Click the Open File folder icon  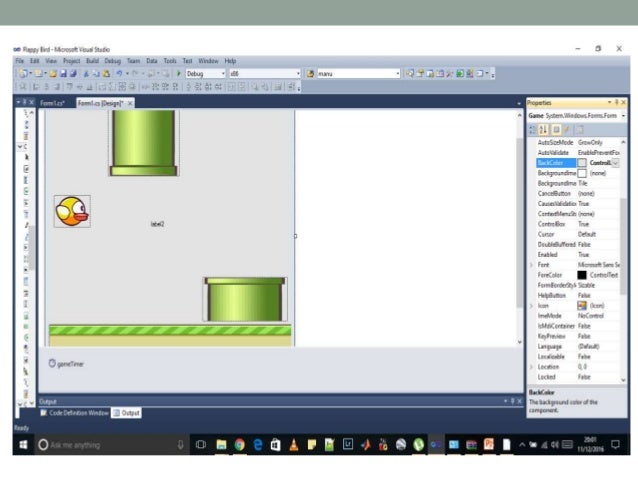coord(52,74)
